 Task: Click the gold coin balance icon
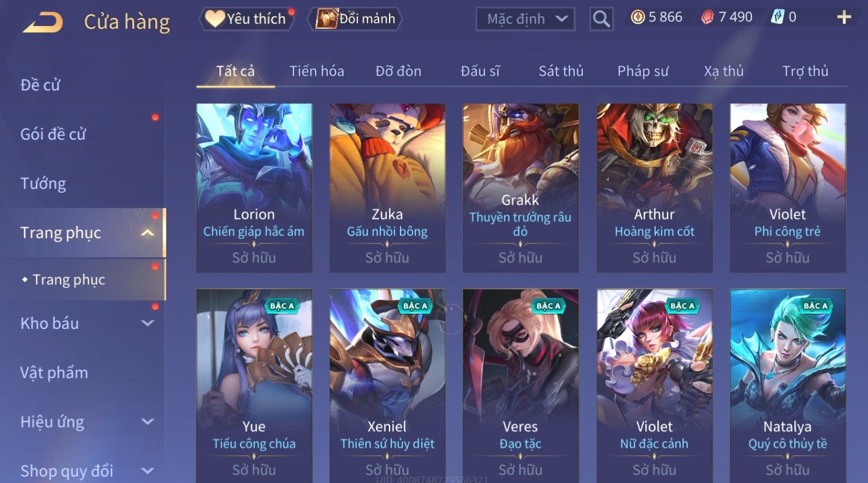(638, 17)
